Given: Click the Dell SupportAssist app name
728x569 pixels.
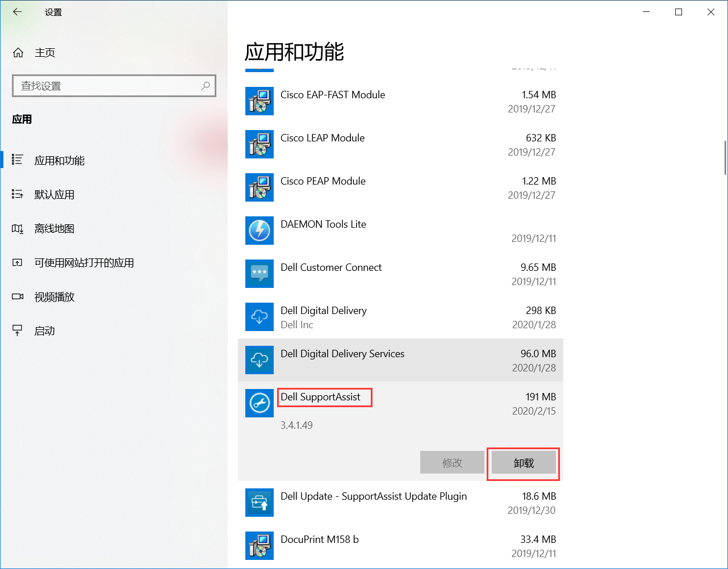Looking at the screenshot, I should coord(320,397).
